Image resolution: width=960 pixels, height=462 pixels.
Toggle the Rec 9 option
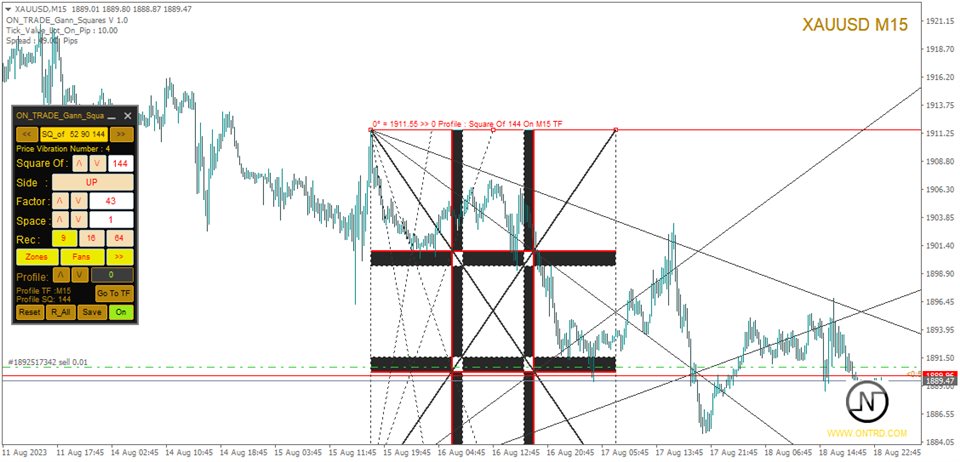64,238
